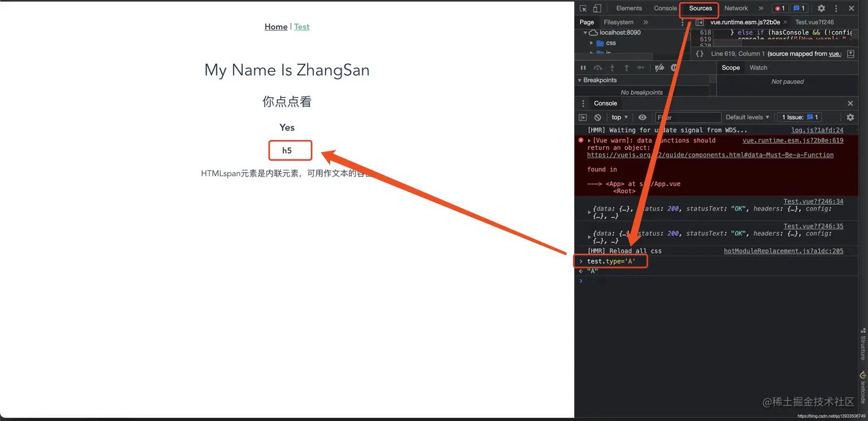
Task: Open DevTools three-dot customize menu
Action: [836, 9]
